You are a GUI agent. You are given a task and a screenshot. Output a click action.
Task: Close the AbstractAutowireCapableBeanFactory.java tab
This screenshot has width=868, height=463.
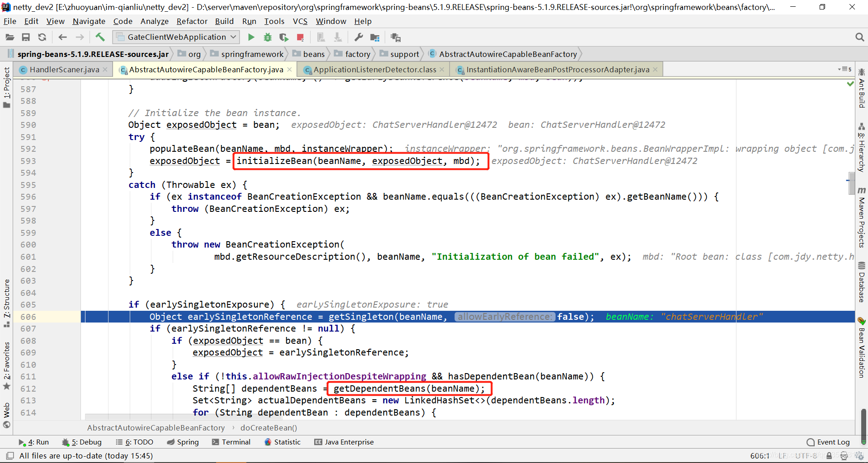click(290, 70)
